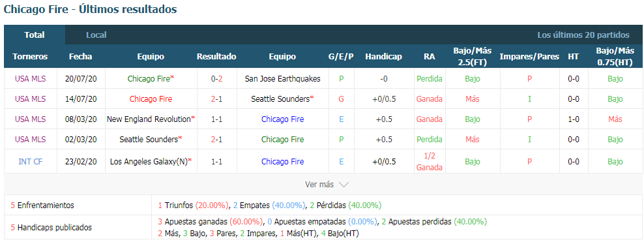Open the 2-1 result on 02/03/20

coord(216,139)
